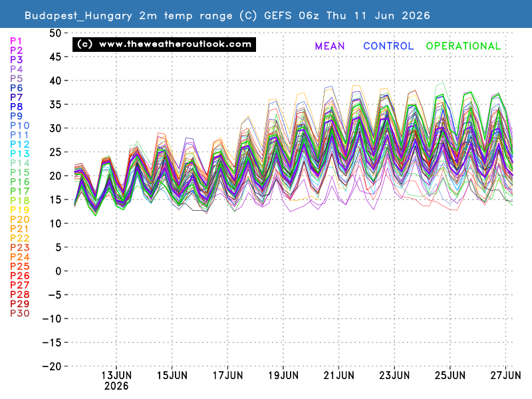This screenshot has height=399, width=532.
Task: Click the 15JUN x-axis label
Action: pos(172,376)
